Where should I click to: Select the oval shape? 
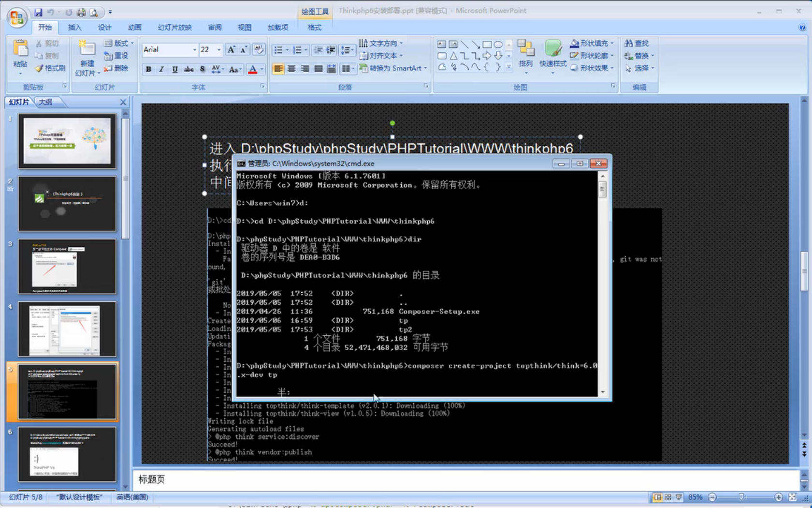498,44
